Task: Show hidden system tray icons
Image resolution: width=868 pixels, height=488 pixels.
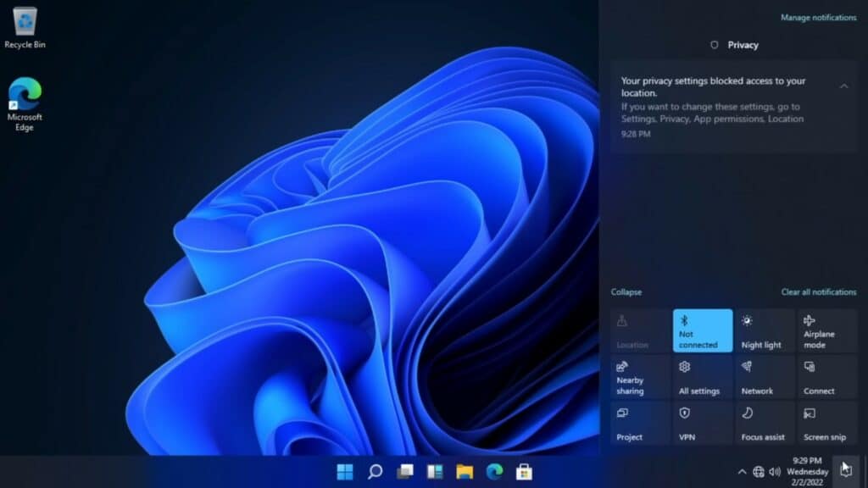Action: (743, 472)
